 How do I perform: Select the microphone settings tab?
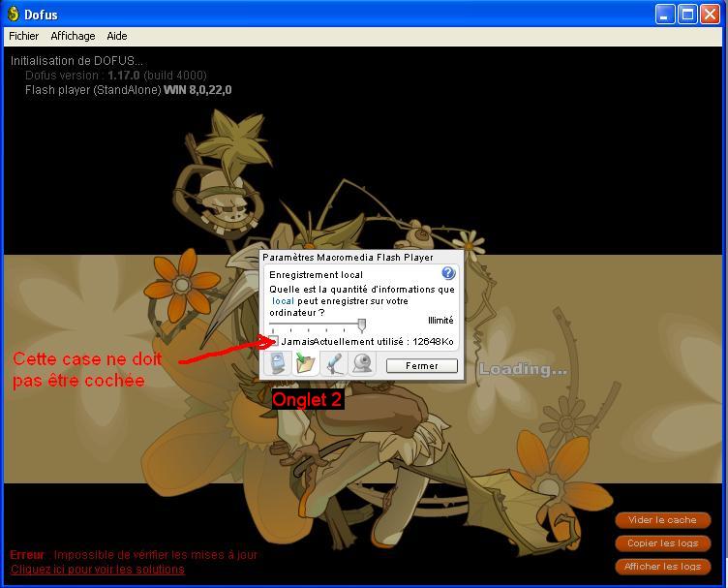point(334,363)
